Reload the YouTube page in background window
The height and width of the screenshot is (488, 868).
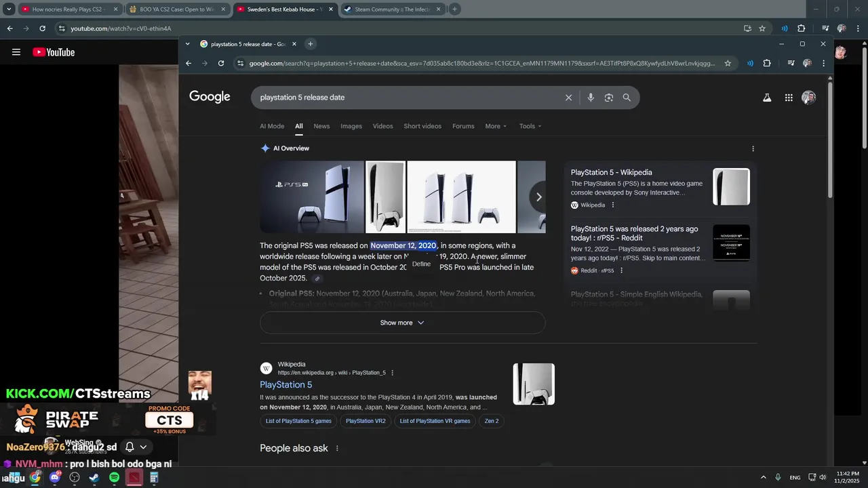coord(42,28)
